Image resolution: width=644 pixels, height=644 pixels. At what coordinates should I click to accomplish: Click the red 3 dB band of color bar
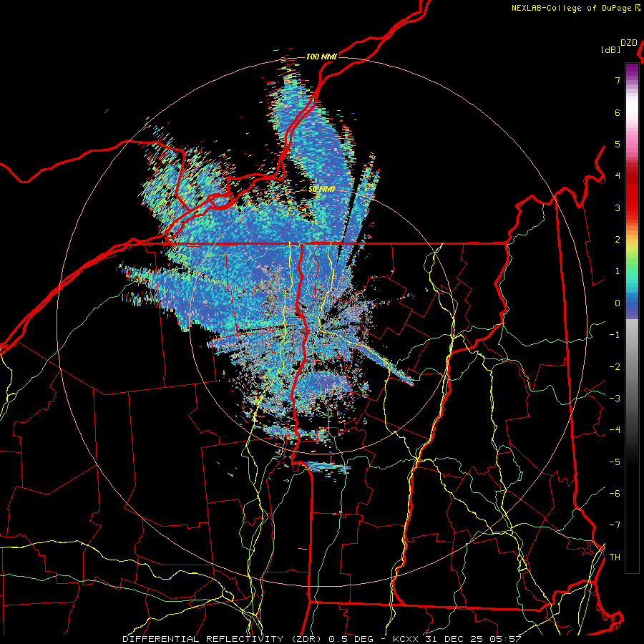tap(632, 201)
